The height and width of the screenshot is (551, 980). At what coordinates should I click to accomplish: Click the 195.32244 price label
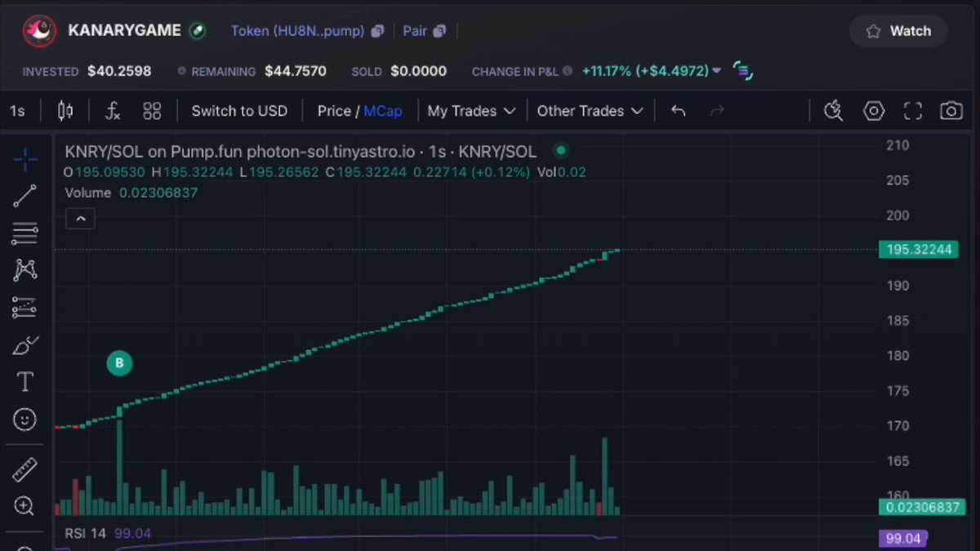[x=918, y=249]
